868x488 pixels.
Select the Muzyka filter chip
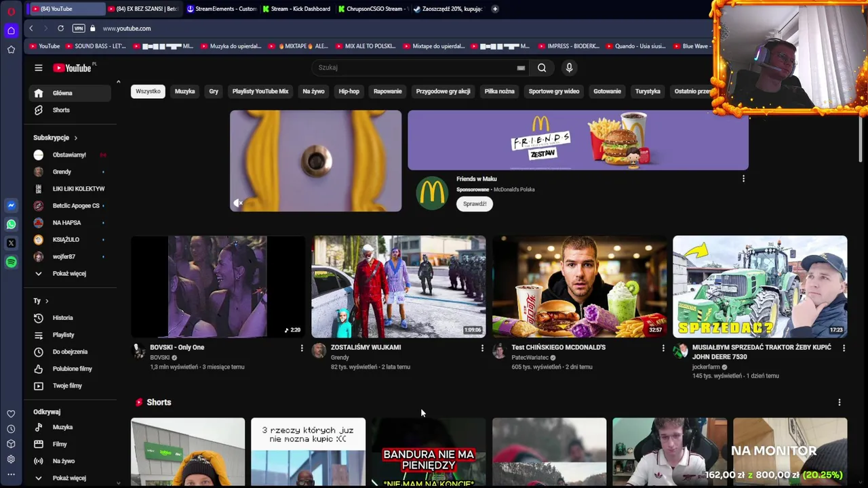point(184,91)
